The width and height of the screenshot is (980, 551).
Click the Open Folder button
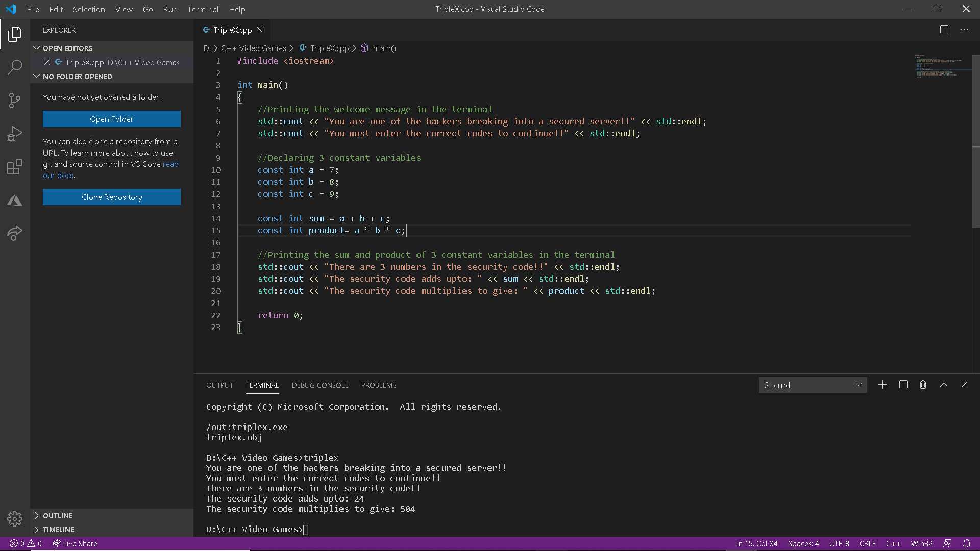pyautogui.click(x=111, y=119)
